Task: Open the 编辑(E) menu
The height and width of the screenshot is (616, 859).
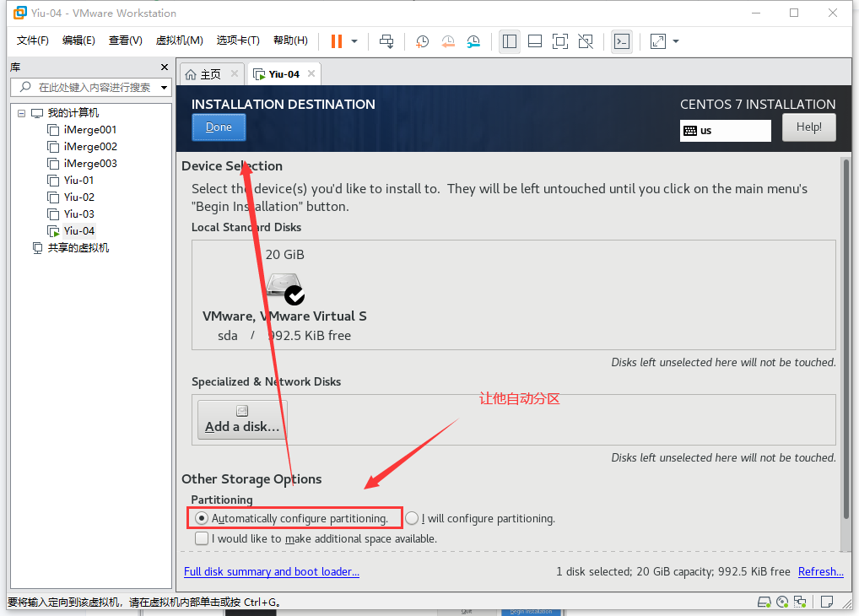Action: (78, 41)
